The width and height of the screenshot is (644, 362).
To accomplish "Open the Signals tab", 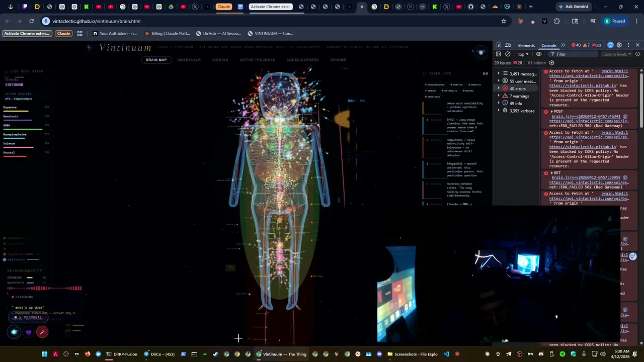I will (220, 60).
